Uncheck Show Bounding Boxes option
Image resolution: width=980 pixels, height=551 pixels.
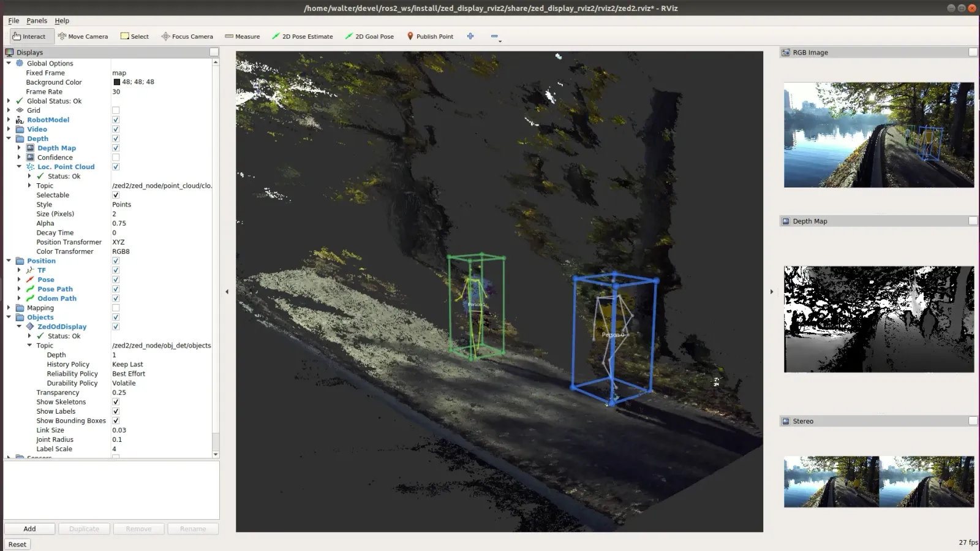point(116,421)
